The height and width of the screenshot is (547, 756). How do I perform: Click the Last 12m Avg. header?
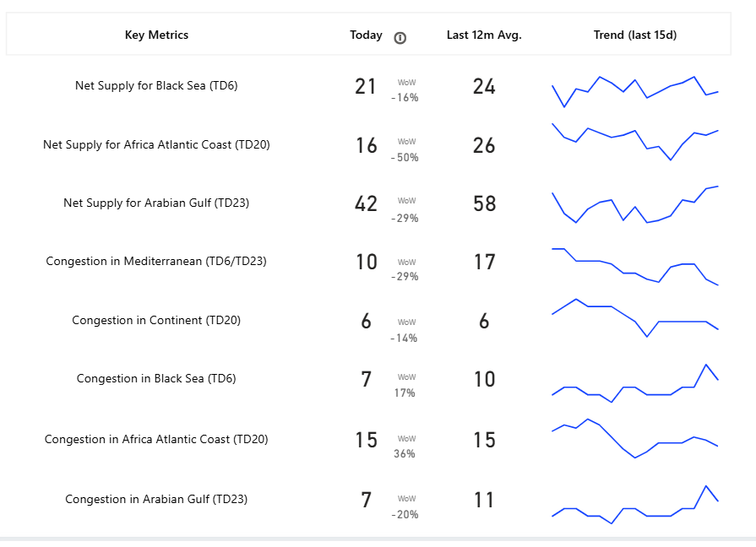484,35
